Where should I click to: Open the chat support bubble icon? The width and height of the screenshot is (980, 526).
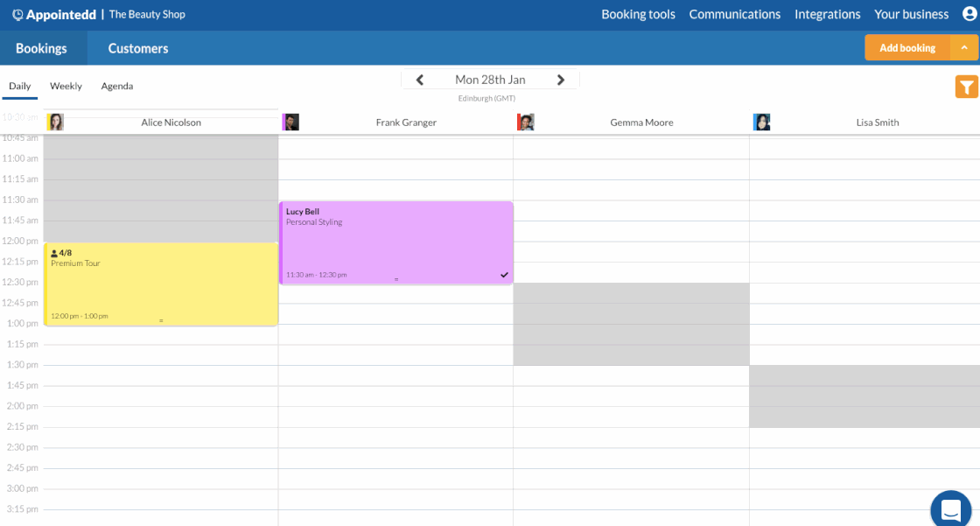coord(951,508)
